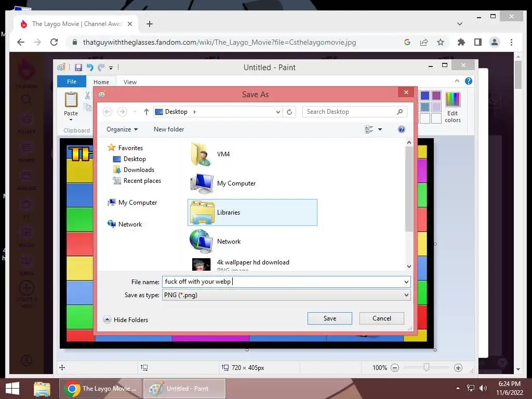This screenshot has height=399, width=532.
Task: Click the dialog Help button in Save As
Action: pos(402,129)
